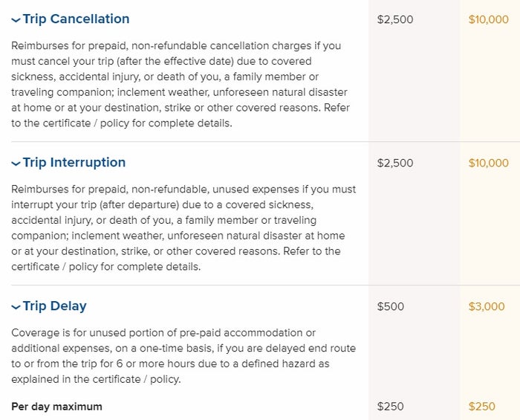Collapse the Trip Cancellation chevron arrow

point(16,20)
